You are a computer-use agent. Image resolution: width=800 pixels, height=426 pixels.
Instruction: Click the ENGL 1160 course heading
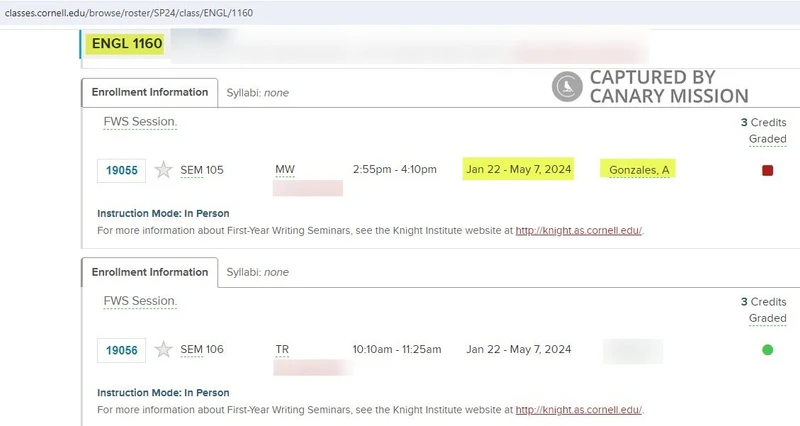tap(126, 43)
